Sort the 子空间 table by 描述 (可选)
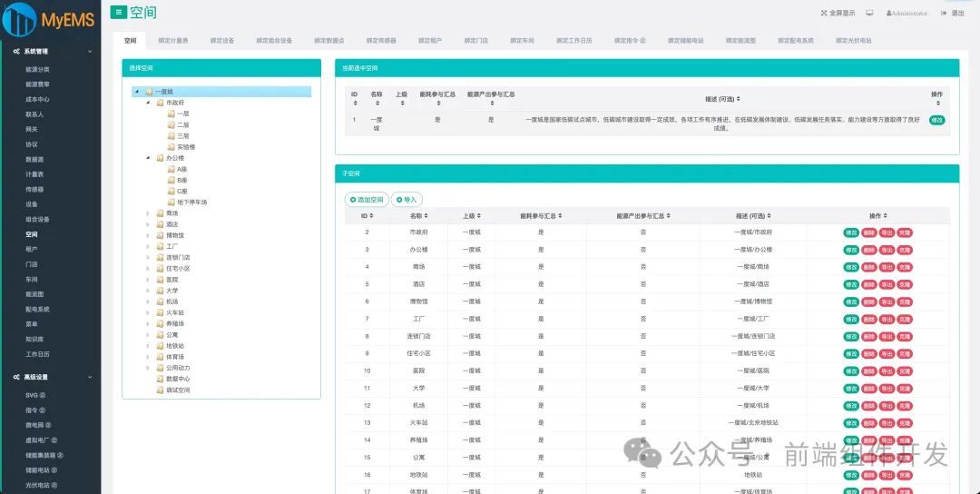Screen dimensions: 980x494 click(769, 216)
